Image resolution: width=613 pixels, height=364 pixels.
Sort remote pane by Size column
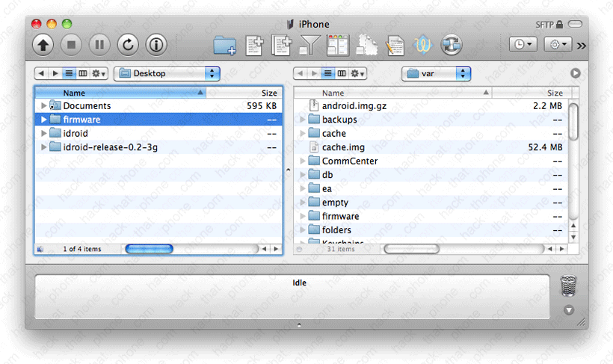555,93
